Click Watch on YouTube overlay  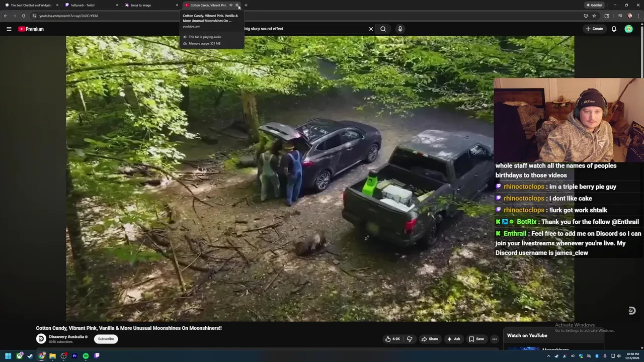527,335
